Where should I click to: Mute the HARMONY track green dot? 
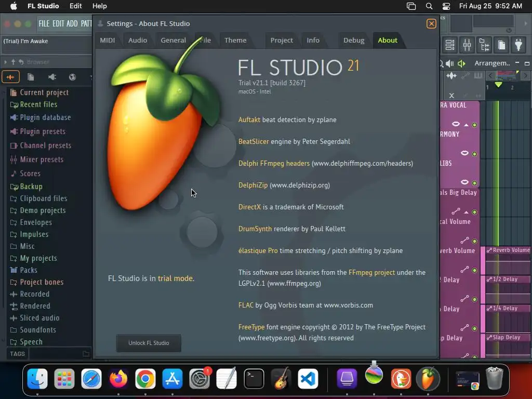click(x=475, y=154)
